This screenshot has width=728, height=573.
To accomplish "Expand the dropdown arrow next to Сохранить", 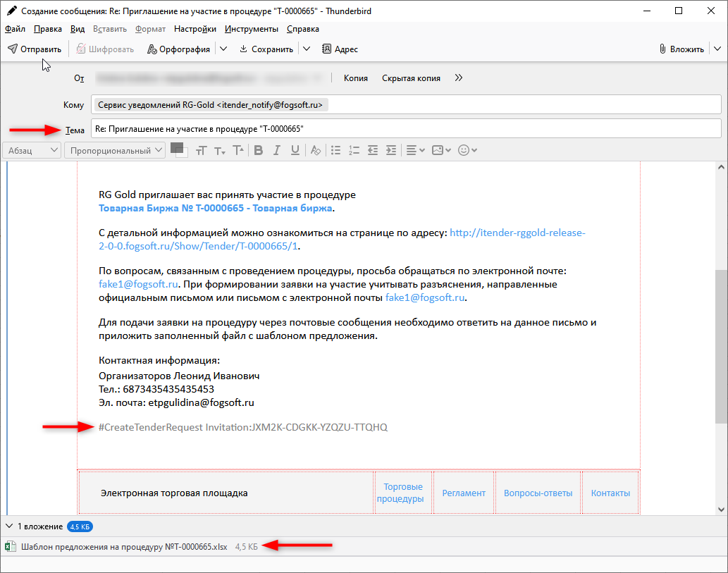I will coord(307,49).
